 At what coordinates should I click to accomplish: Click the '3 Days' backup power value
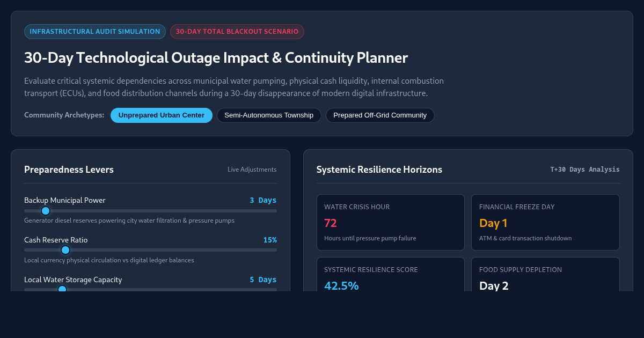click(263, 200)
